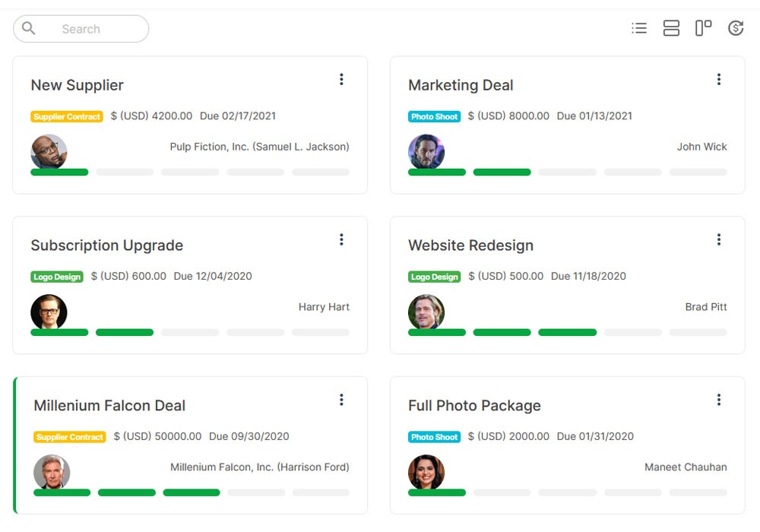Click the search magnifier icon
Viewport: 760px width, 532px height.
click(29, 29)
